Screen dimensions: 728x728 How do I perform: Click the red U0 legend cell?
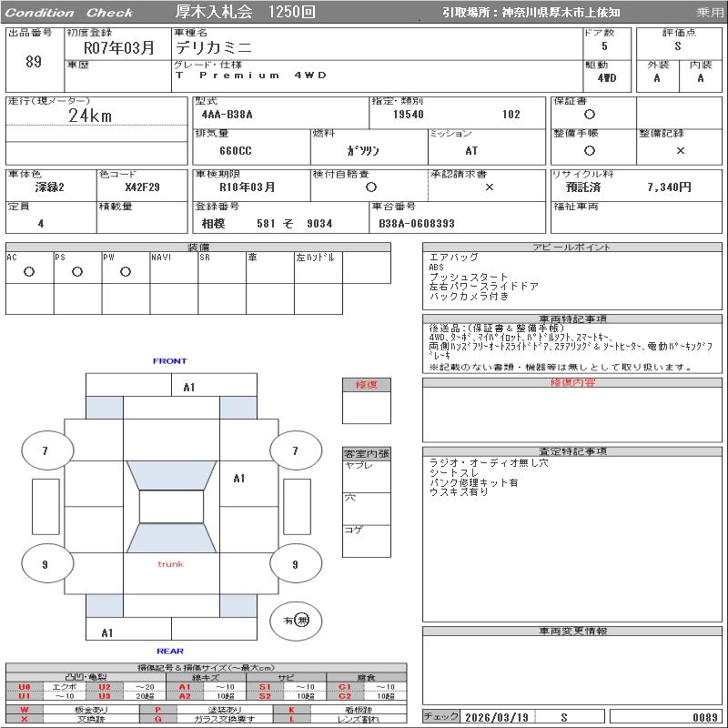pyautogui.click(x=25, y=687)
